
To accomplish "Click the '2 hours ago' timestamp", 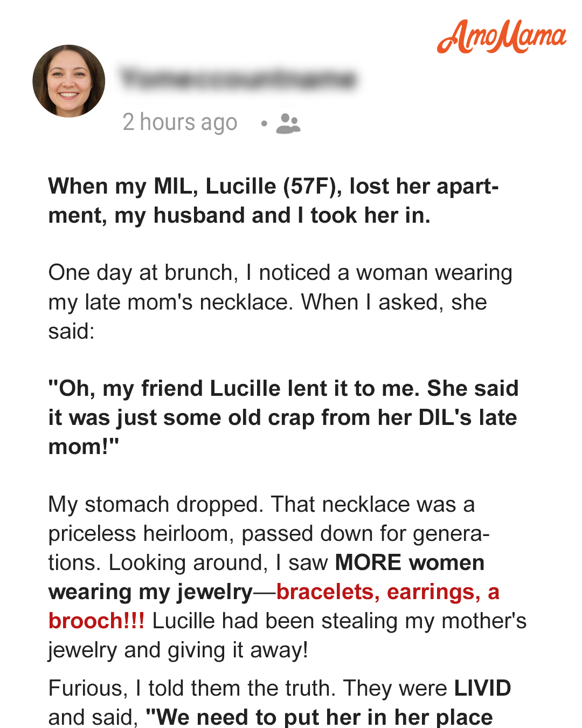I will pos(180,122).
